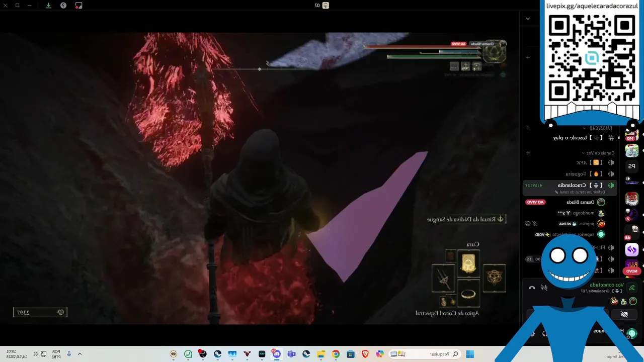The width and height of the screenshot is (644, 362).
Task: Open eye-logo app on taskbar
Action: [x=174, y=354]
